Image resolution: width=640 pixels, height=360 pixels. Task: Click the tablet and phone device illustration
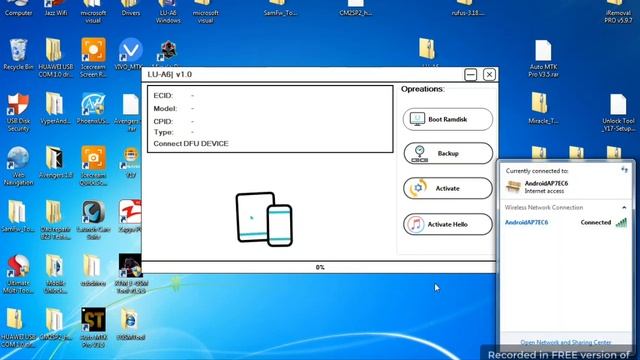coord(264,219)
